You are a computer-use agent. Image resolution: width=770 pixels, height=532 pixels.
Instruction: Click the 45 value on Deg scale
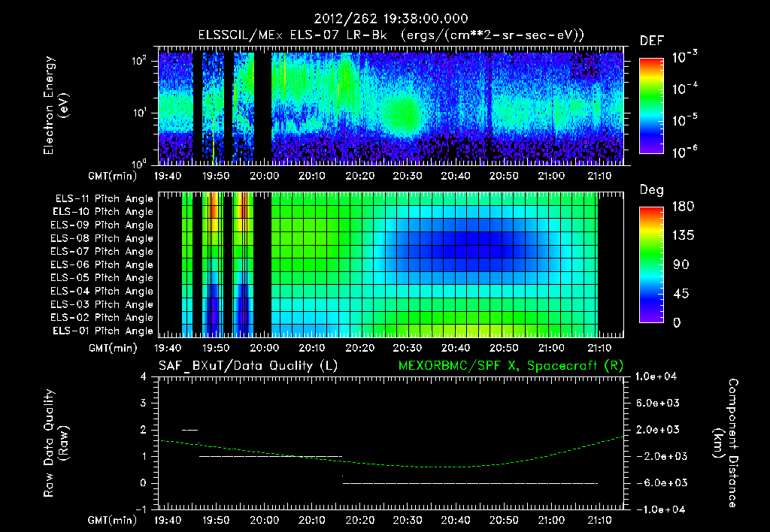click(681, 294)
